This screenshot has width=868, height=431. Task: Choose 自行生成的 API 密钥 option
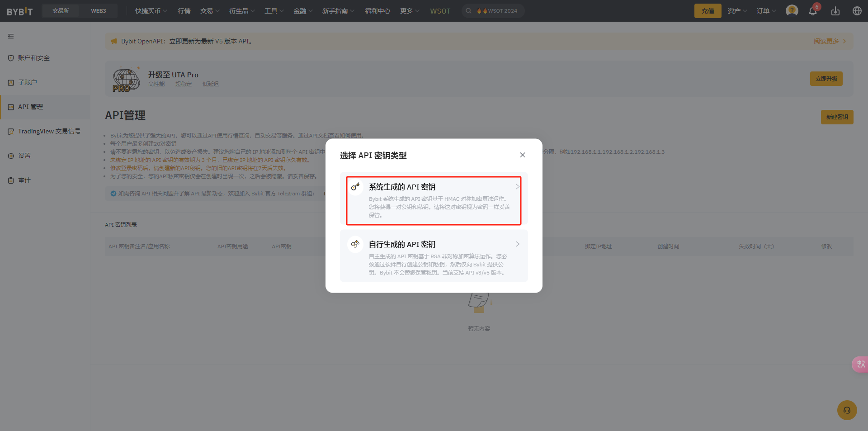[x=434, y=256]
